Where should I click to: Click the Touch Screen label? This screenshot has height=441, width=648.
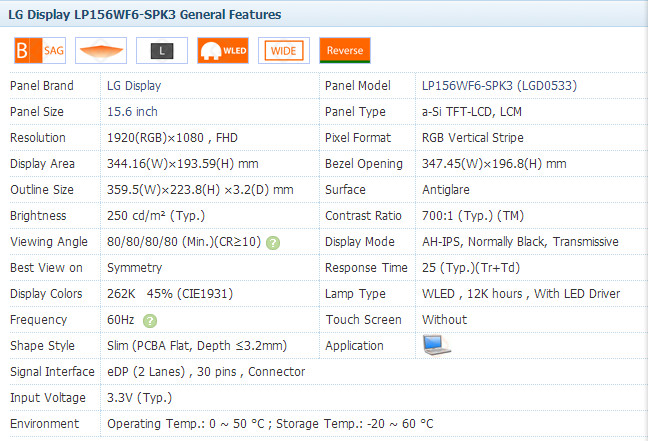click(x=363, y=320)
